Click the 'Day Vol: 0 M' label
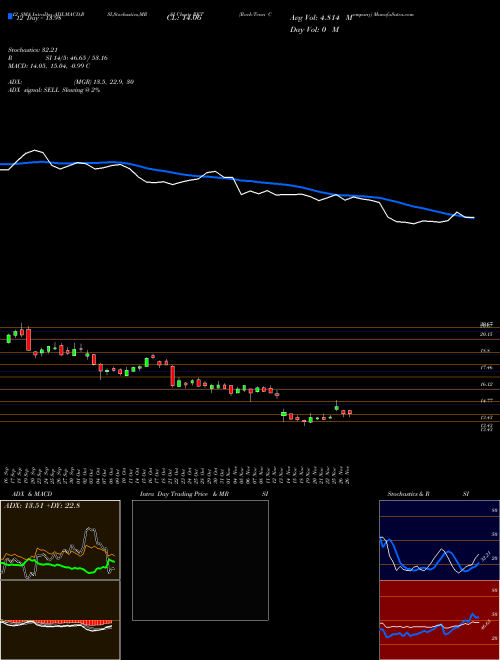The width and height of the screenshot is (500, 660). click(x=314, y=30)
